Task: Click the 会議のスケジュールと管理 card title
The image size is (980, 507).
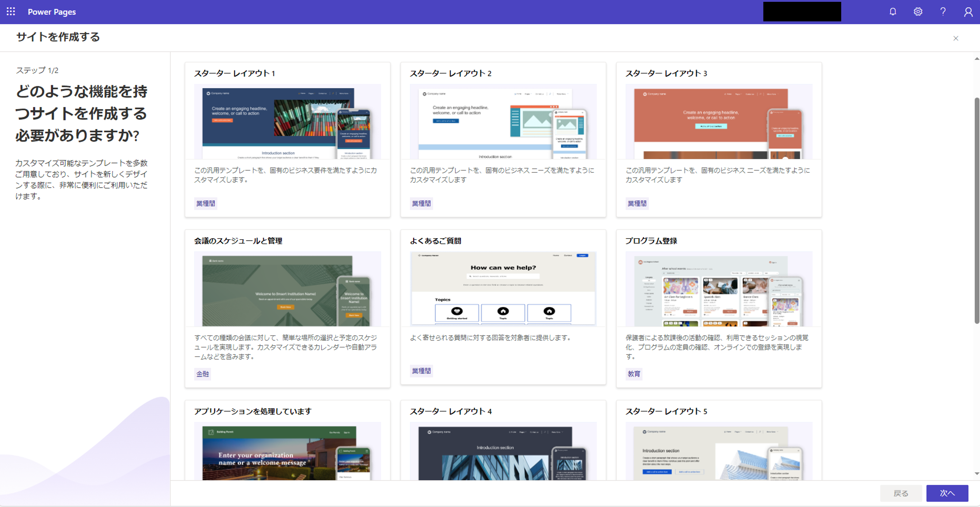Action: 238,240
